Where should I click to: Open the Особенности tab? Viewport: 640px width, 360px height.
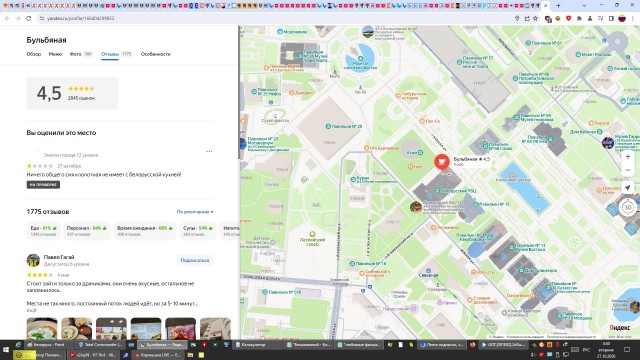pyautogui.click(x=156, y=54)
